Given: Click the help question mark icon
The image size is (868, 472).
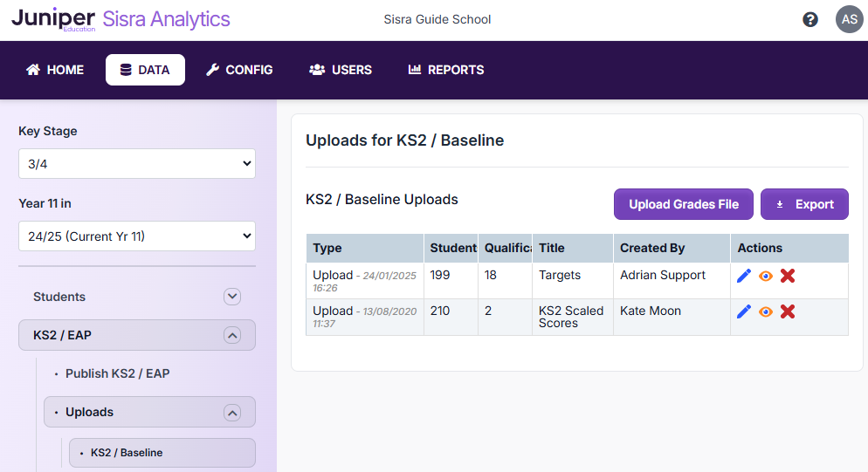Looking at the screenshot, I should [x=810, y=19].
